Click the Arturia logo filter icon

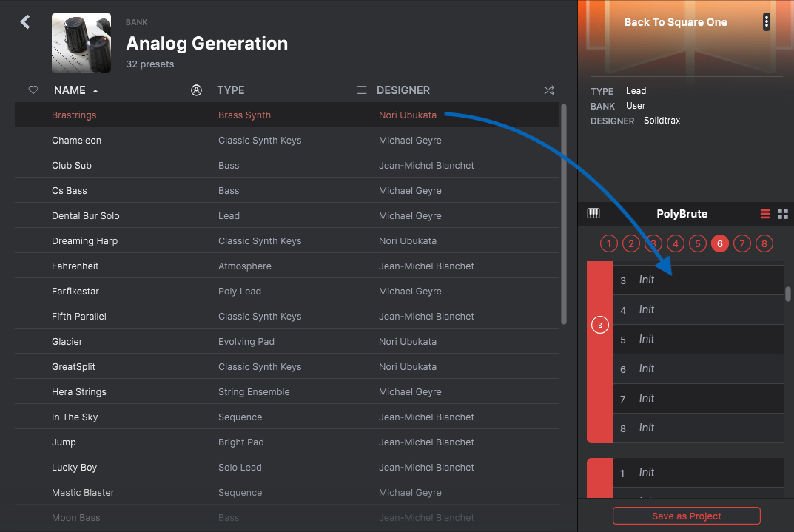point(197,90)
